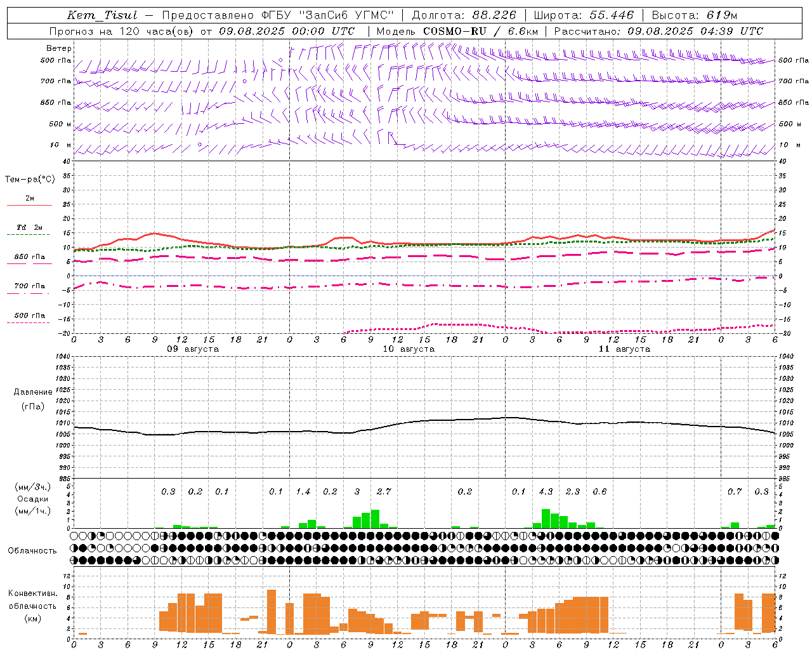Click the '11 августа' date label
Viewport: 812px width, 650px height.
pyautogui.click(x=624, y=349)
